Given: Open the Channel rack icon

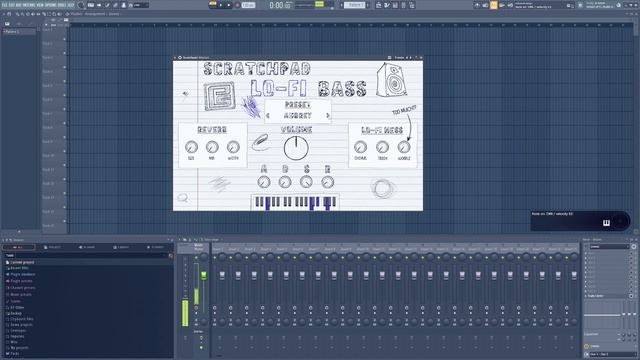Looking at the screenshot, I should coord(395,5).
